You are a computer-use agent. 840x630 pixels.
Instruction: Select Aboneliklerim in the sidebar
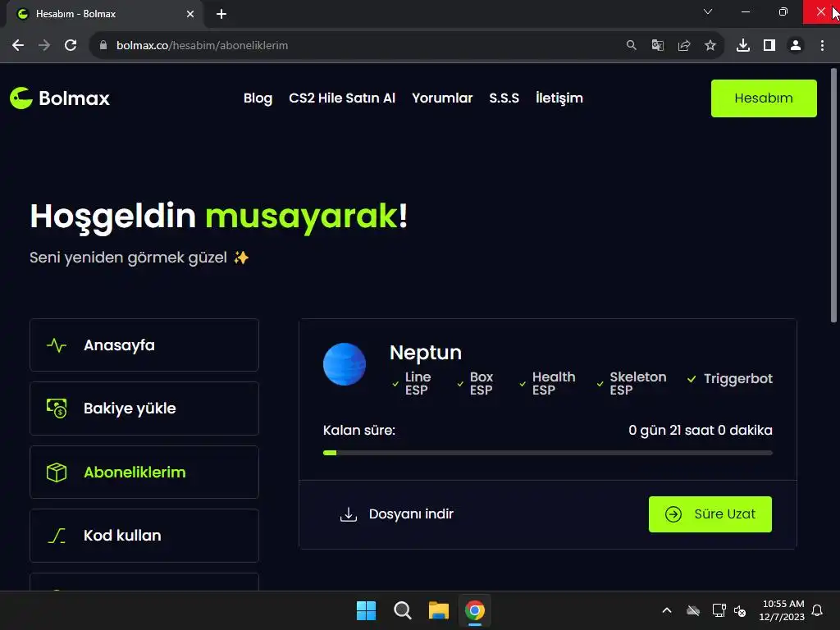[144, 472]
